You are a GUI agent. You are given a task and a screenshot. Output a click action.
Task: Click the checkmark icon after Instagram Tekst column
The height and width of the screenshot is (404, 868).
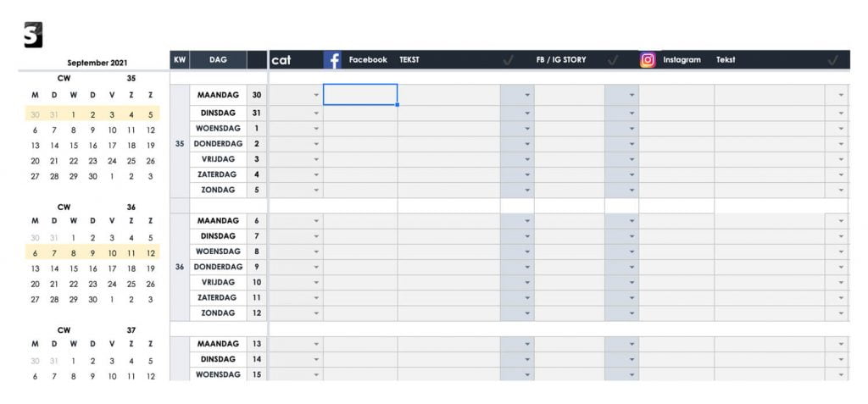click(832, 60)
